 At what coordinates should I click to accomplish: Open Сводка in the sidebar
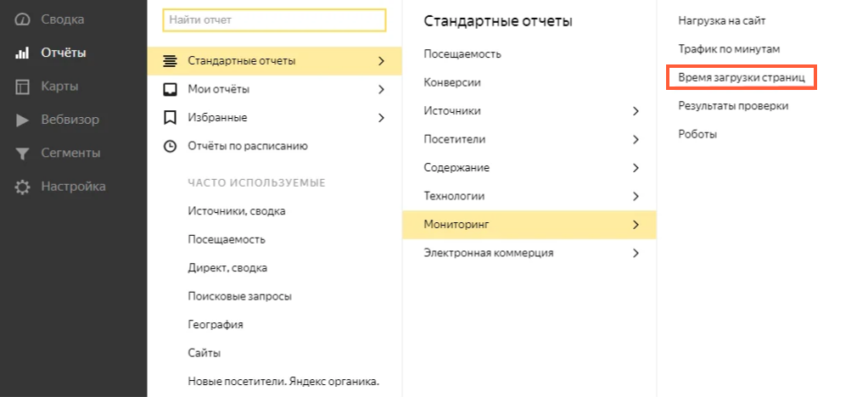63,20
